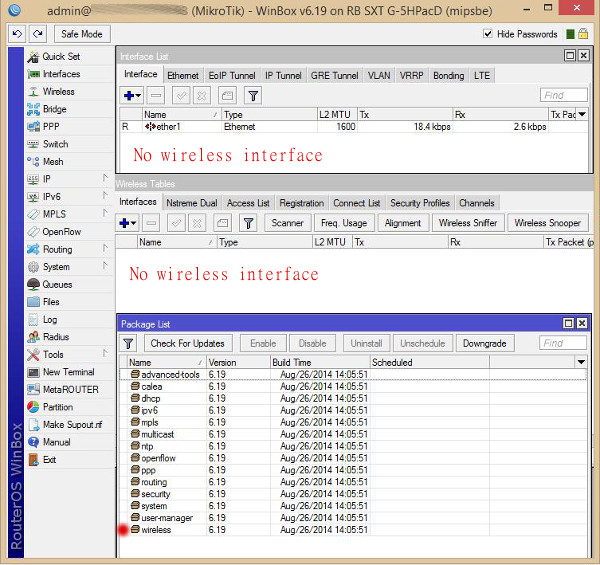Click the Undo arrow icon
600x565 pixels.
pos(17,34)
